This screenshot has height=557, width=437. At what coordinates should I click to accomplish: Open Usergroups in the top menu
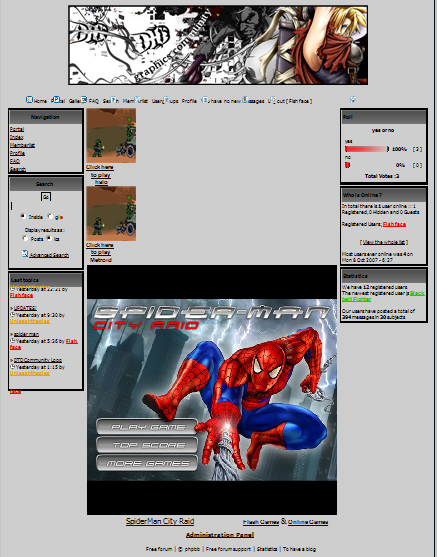point(165,101)
